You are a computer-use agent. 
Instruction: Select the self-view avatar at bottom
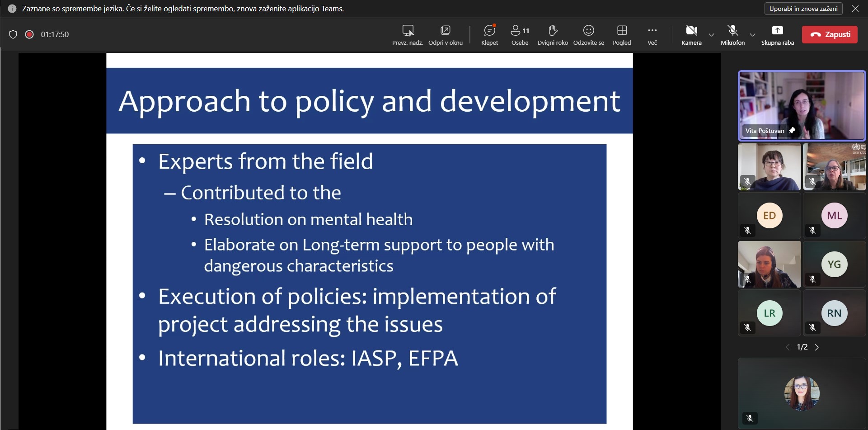tap(802, 393)
